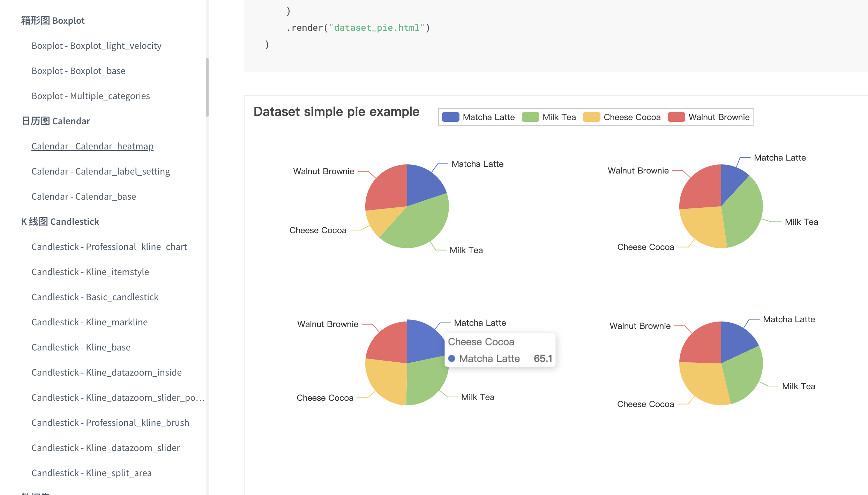Open Calendar - Calendar_heatmap link

tap(92, 146)
